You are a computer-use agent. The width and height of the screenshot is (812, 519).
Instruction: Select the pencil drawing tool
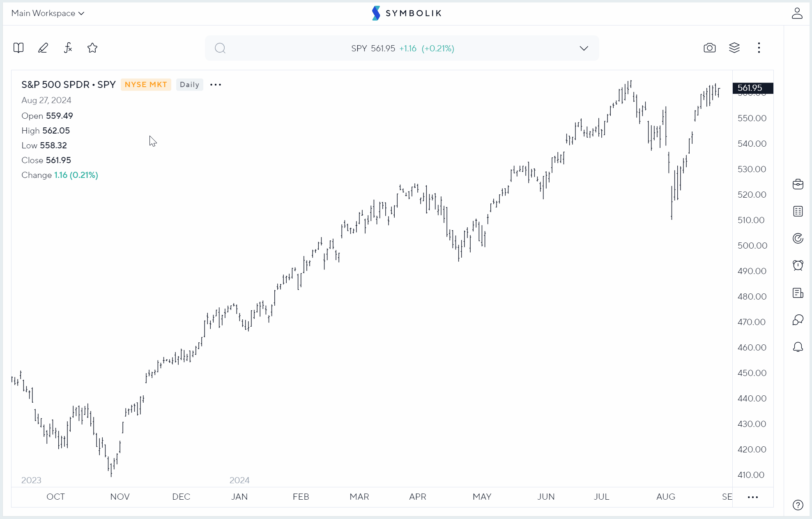click(x=43, y=48)
